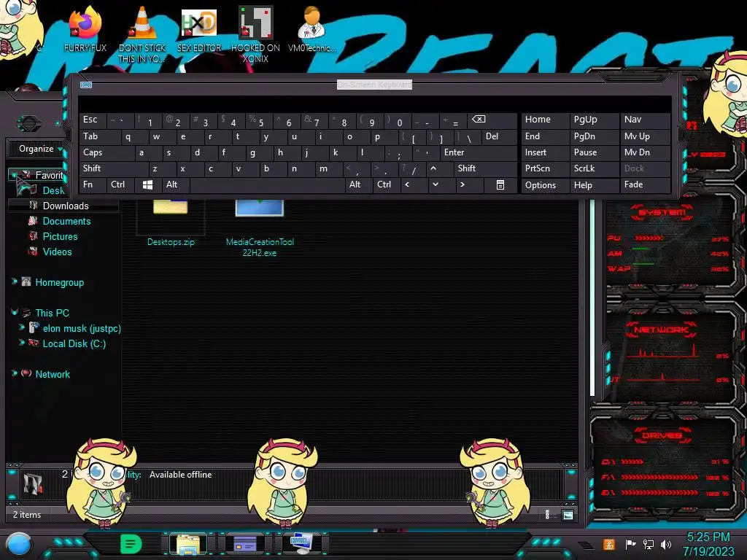Open the purple card app on taskbar
Screen dimensions: 747x560
(x=245, y=544)
